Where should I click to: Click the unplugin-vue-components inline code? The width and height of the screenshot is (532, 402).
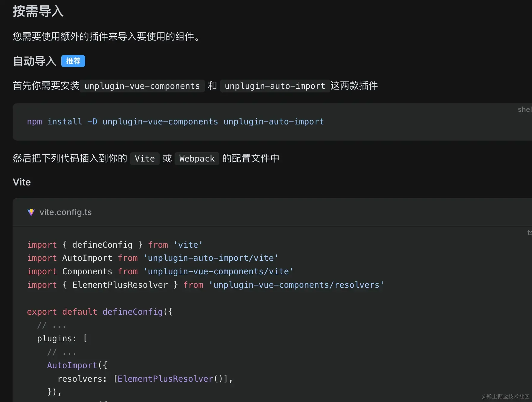pos(142,86)
